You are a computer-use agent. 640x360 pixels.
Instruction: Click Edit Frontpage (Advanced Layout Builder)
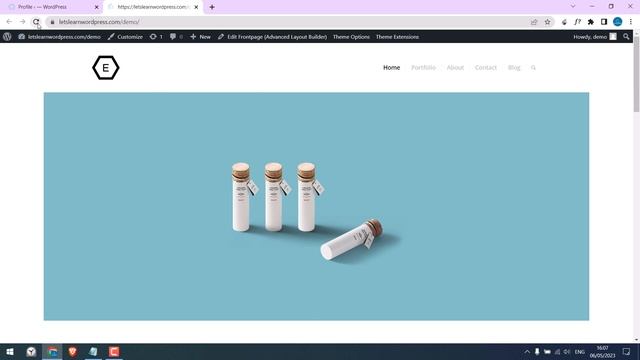[272, 37]
